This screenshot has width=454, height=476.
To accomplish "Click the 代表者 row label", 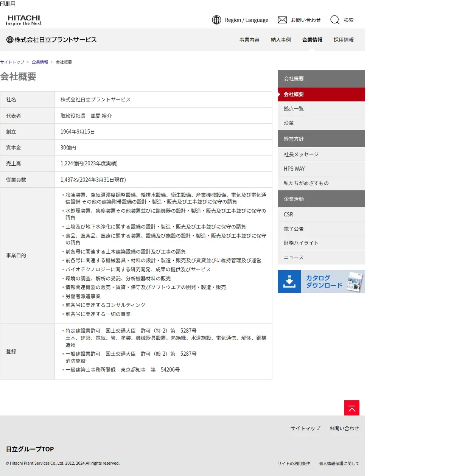I will click(14, 116).
